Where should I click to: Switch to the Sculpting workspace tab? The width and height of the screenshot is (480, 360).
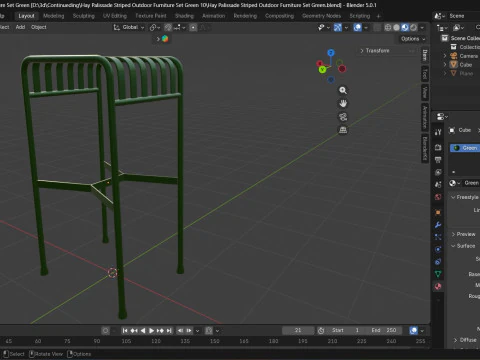click(x=84, y=16)
